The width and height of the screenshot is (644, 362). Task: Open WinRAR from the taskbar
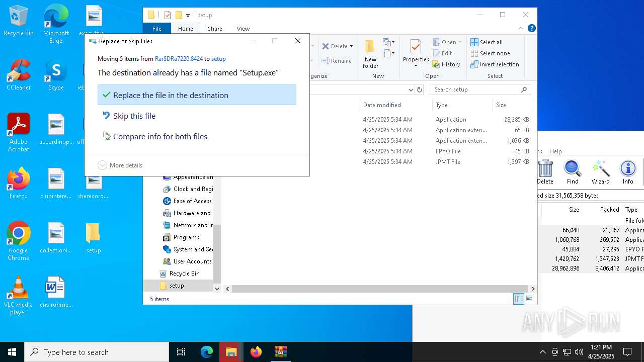280,352
